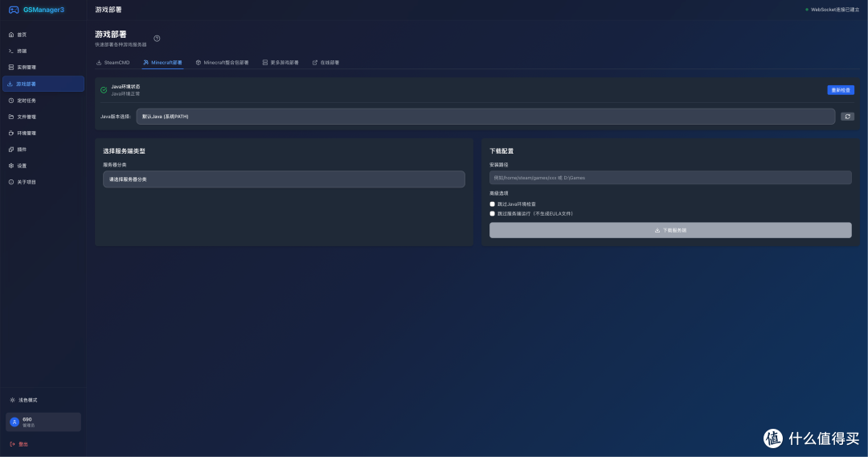Screen dimensions: 868x457
Task: Select the Minecraft部署 tab
Action: coord(162,63)
